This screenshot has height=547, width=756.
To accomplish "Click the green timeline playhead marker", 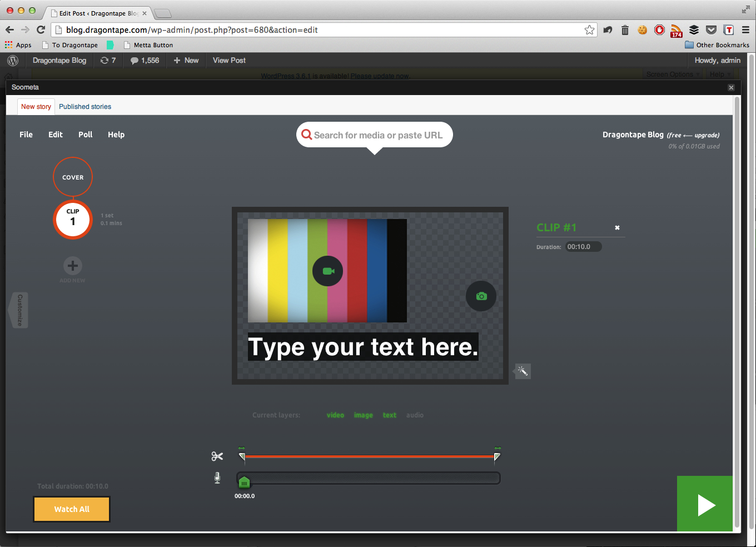I will click(244, 481).
